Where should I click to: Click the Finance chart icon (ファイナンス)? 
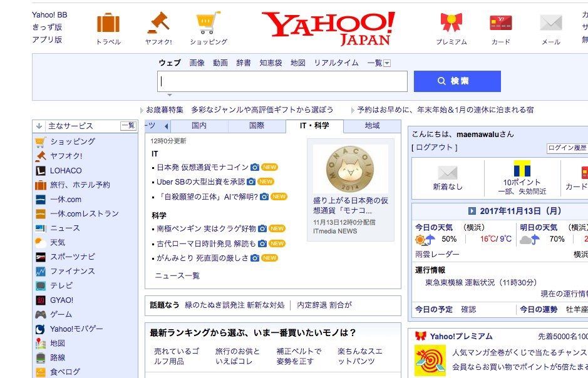pos(41,271)
